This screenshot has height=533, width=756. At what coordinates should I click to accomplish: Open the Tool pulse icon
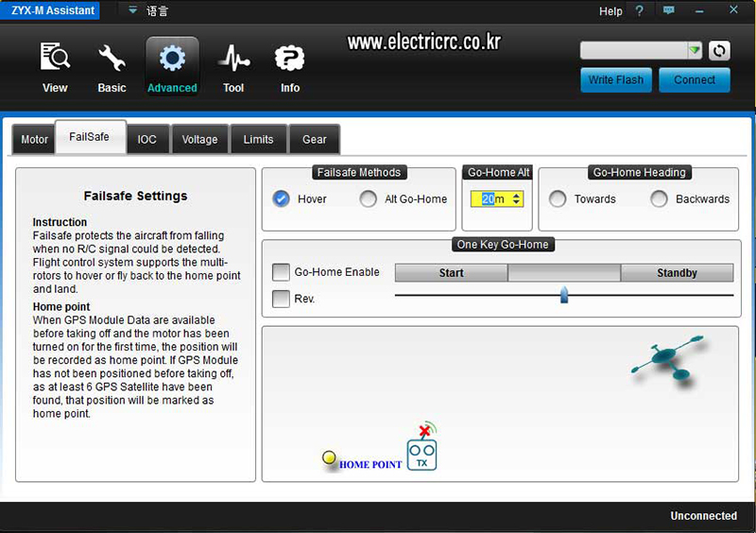pyautogui.click(x=233, y=58)
